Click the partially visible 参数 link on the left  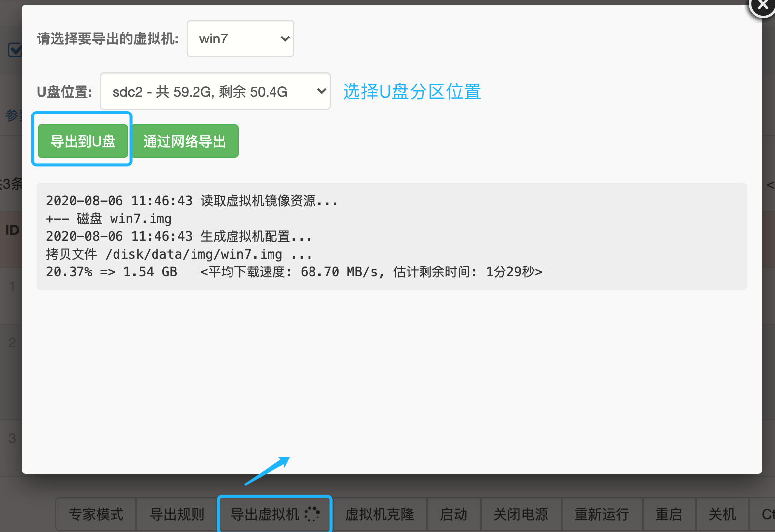point(12,115)
